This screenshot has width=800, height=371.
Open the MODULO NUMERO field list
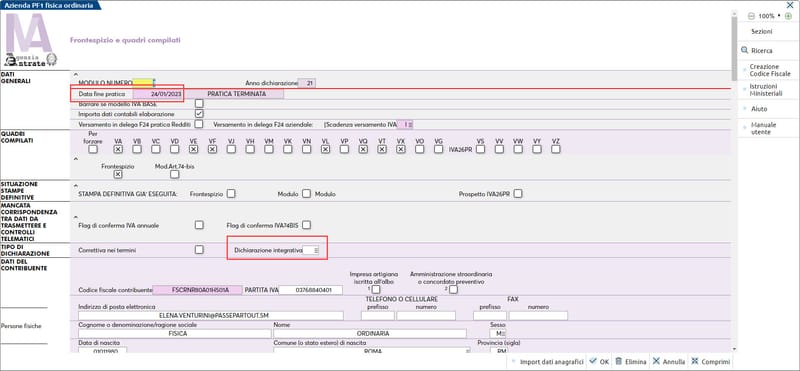tap(154, 83)
